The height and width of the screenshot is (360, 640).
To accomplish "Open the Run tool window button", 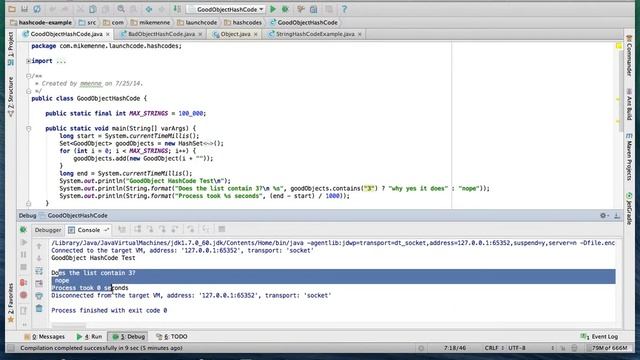I will [89, 337].
